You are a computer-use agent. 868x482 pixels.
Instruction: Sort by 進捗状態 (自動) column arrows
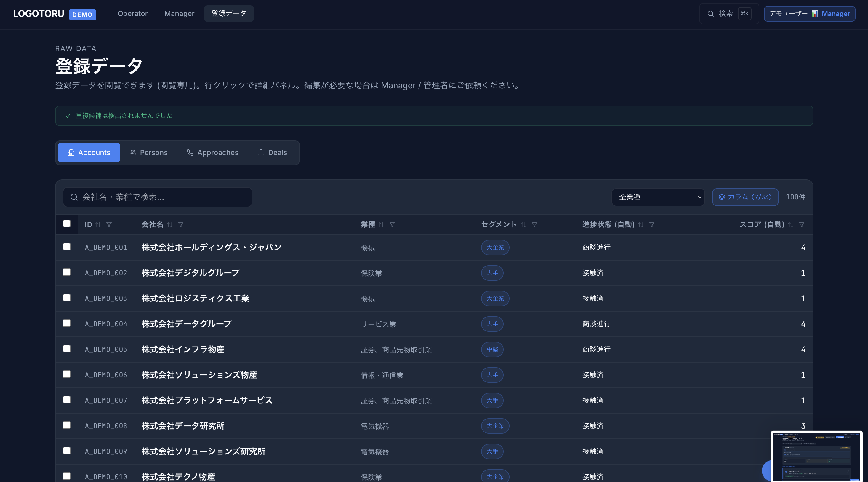(641, 224)
